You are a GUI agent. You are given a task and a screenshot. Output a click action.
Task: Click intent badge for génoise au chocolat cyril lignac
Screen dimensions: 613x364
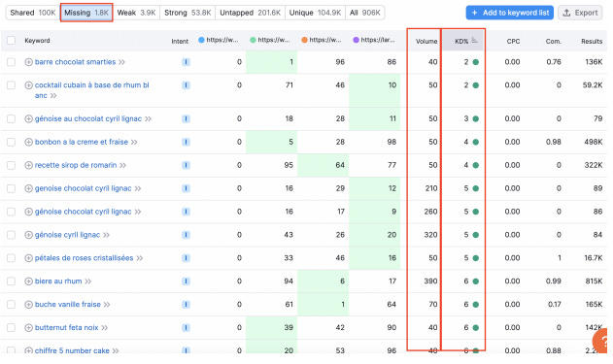click(187, 118)
